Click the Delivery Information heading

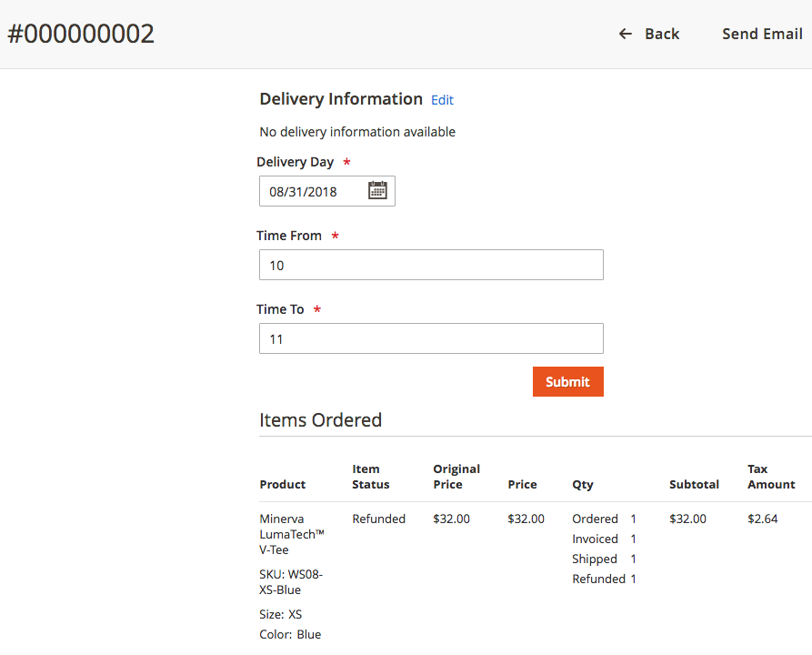point(341,99)
